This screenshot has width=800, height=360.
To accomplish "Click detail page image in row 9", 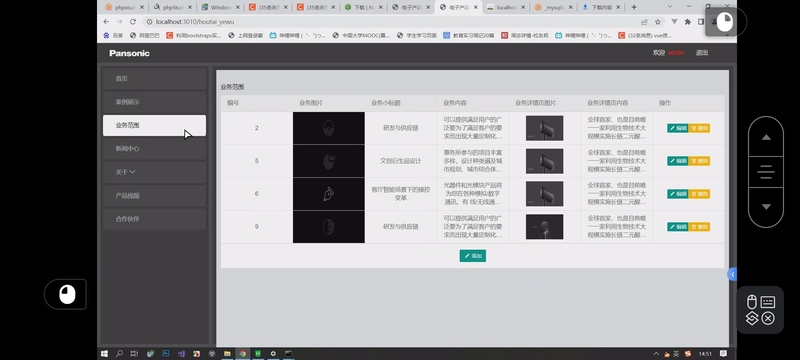I will (544, 227).
